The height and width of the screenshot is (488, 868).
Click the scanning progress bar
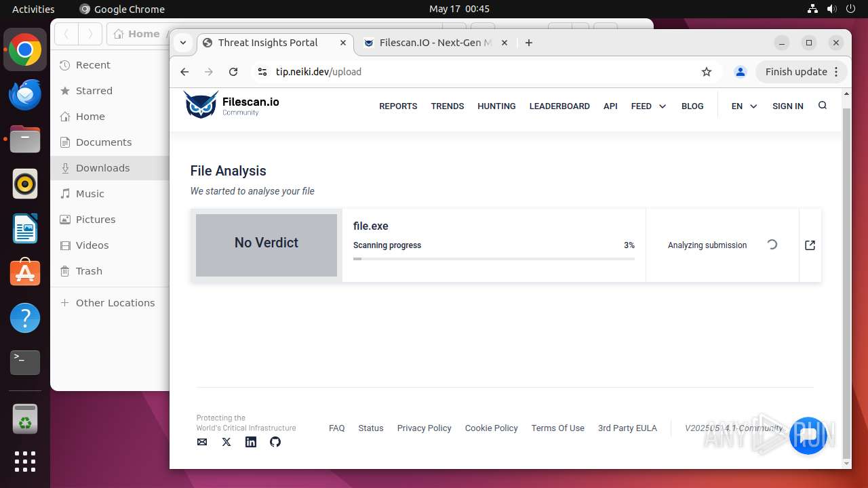click(494, 259)
